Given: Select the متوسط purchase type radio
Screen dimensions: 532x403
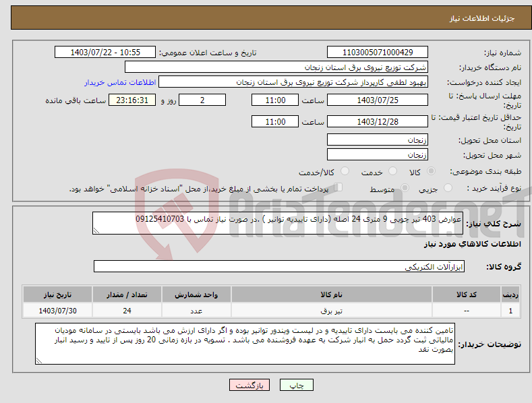Looking at the screenshot, I should click(405, 188).
